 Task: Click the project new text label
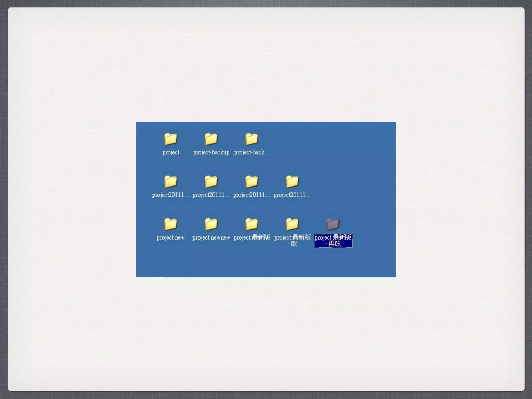tap(171, 238)
